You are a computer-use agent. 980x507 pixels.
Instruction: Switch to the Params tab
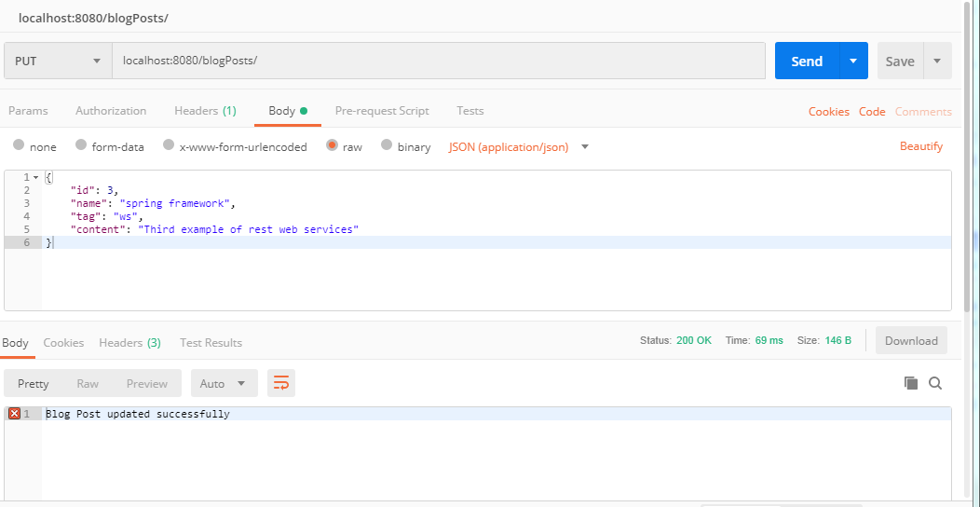tap(28, 111)
